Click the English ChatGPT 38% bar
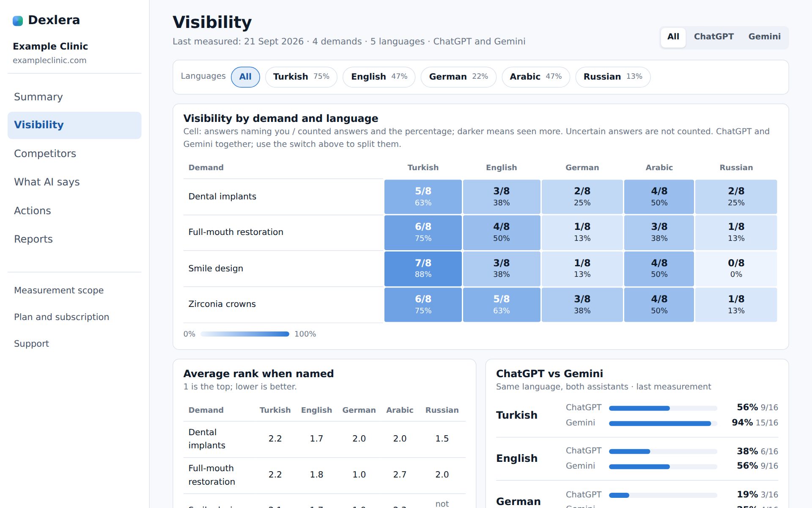This screenshot has width=812, height=508. (663, 452)
